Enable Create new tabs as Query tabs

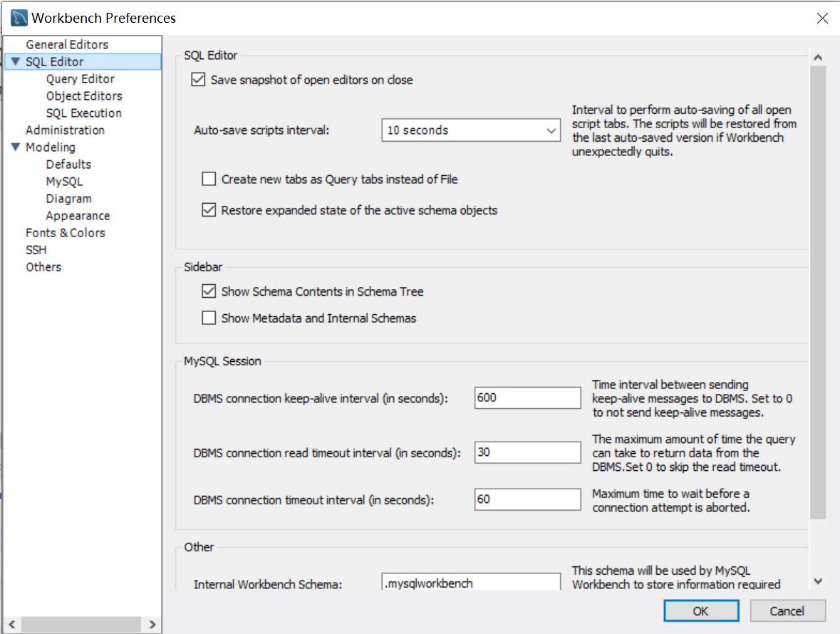pyautogui.click(x=209, y=179)
